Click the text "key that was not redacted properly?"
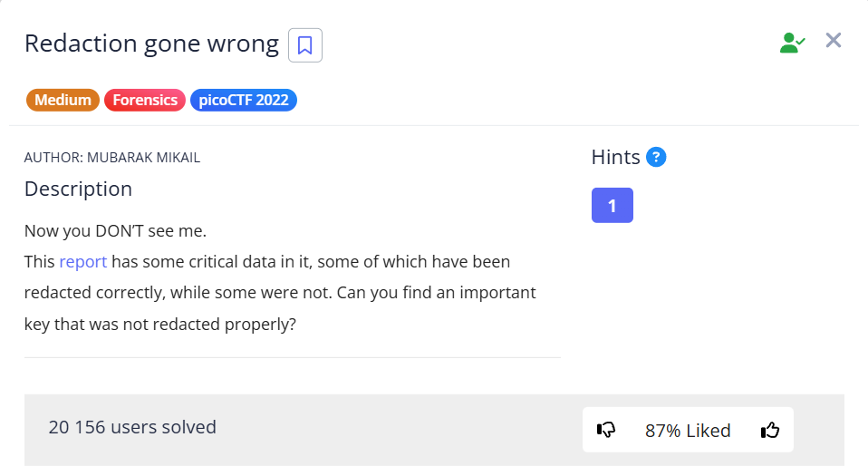 coord(160,324)
